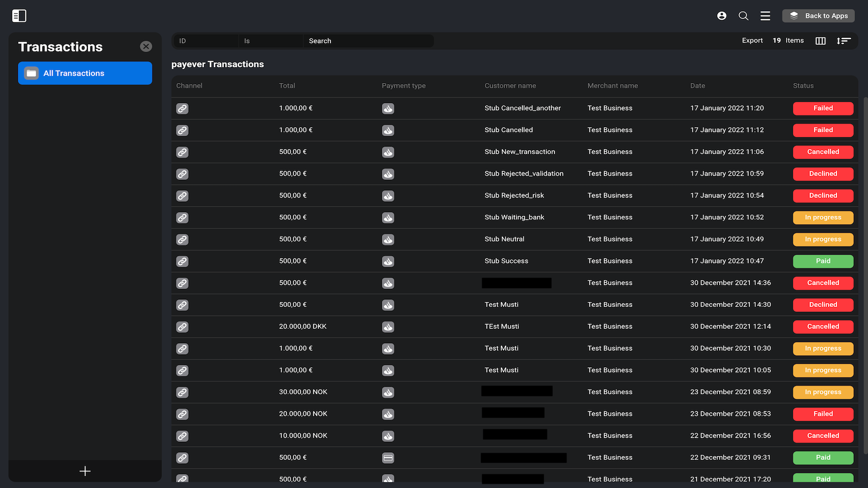
Task: Sort by the Total column header
Action: tap(287, 86)
